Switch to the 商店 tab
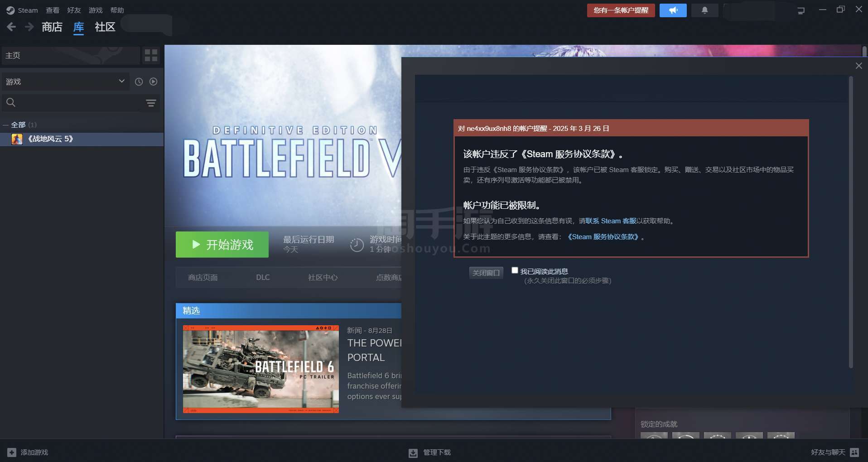 (x=52, y=27)
